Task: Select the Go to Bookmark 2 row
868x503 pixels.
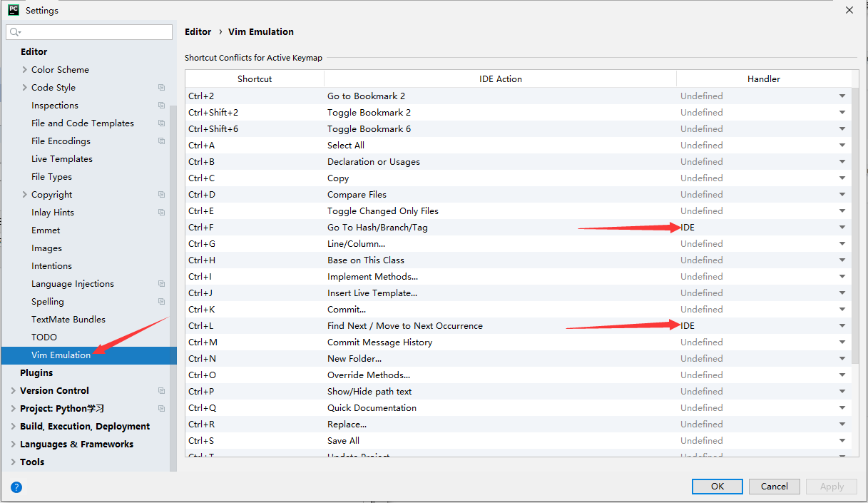Action: click(x=519, y=96)
